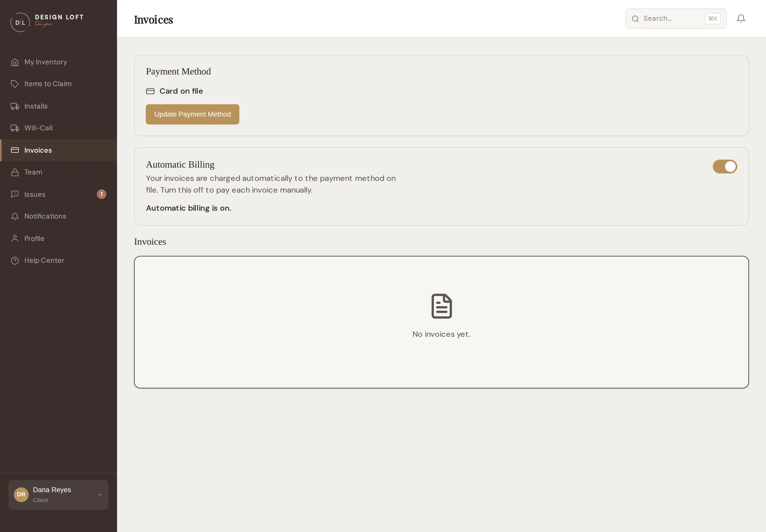Select Invoices in the sidebar

tap(59, 150)
